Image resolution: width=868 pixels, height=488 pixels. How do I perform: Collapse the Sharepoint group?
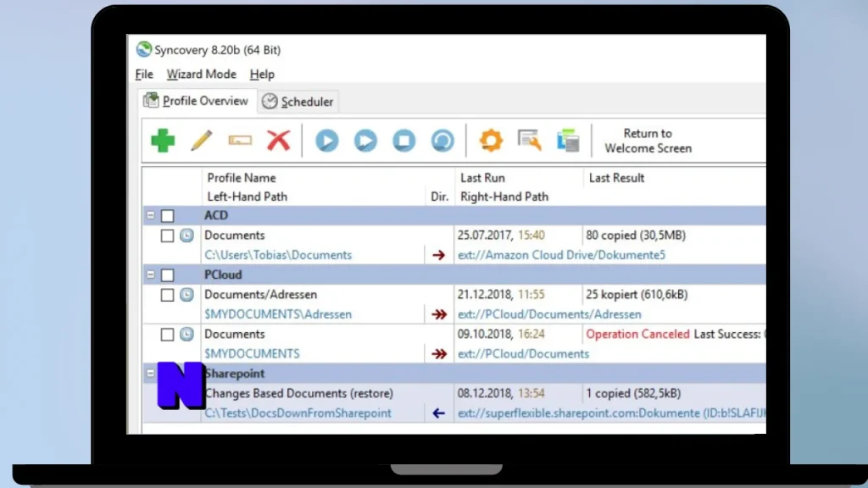151,374
